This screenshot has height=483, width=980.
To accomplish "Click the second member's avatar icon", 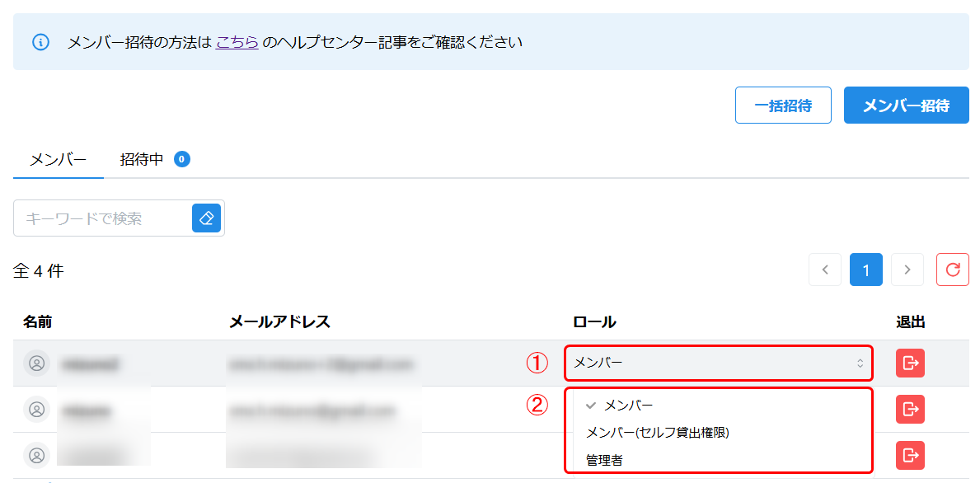I will click(x=37, y=409).
